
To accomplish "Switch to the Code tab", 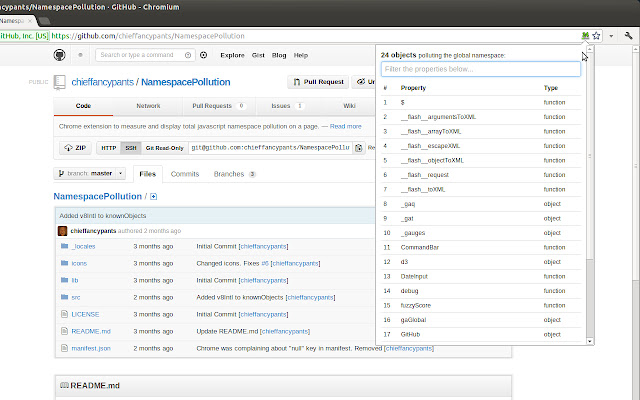I will 83,106.
